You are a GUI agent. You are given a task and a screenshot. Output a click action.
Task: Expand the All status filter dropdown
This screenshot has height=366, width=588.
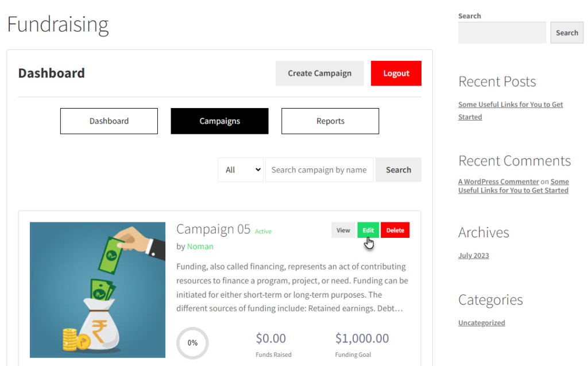point(241,169)
